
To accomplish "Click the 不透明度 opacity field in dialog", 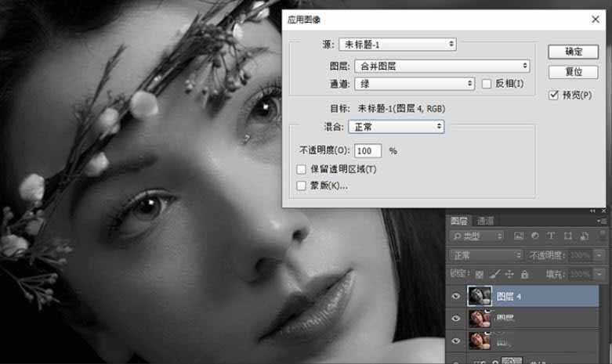I will 368,150.
